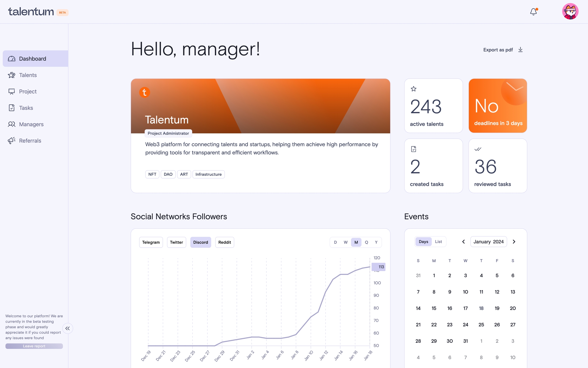Show Reddit followers in chart
The width and height of the screenshot is (588, 368).
click(x=225, y=242)
